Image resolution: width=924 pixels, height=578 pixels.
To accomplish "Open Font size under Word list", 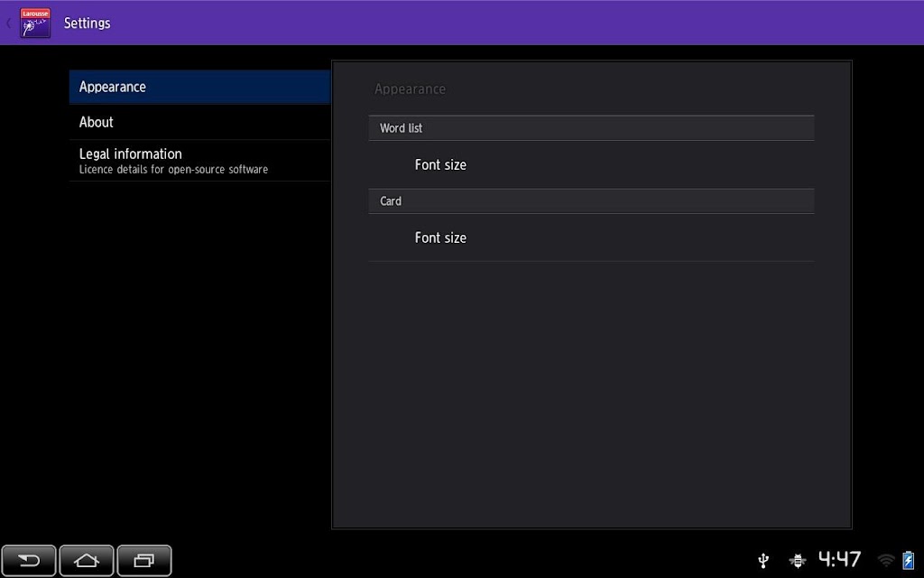I will pyautogui.click(x=591, y=165).
